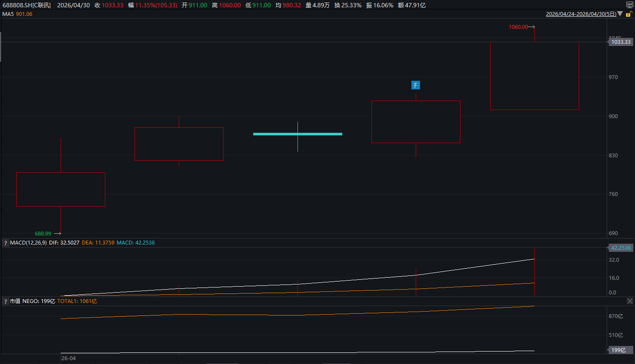Open the date range dropdown triangle
This screenshot has width=635, height=364.
(x=620, y=14)
